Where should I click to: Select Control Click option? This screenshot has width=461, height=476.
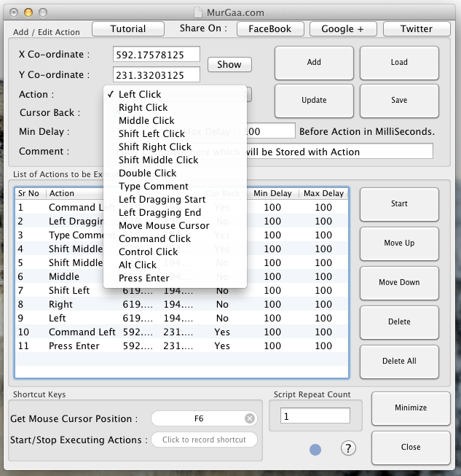(175, 251)
